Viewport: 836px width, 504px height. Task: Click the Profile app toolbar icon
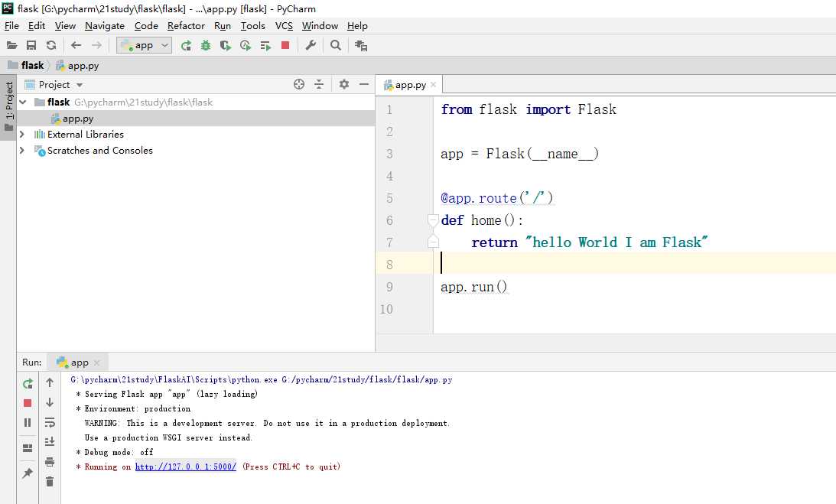point(246,45)
